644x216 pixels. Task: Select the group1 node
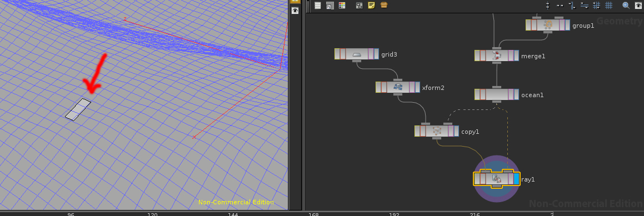point(548,25)
